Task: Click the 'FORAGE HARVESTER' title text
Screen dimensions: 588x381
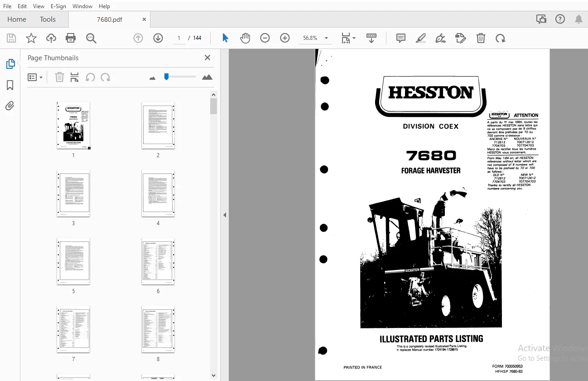Action: pyautogui.click(x=431, y=171)
